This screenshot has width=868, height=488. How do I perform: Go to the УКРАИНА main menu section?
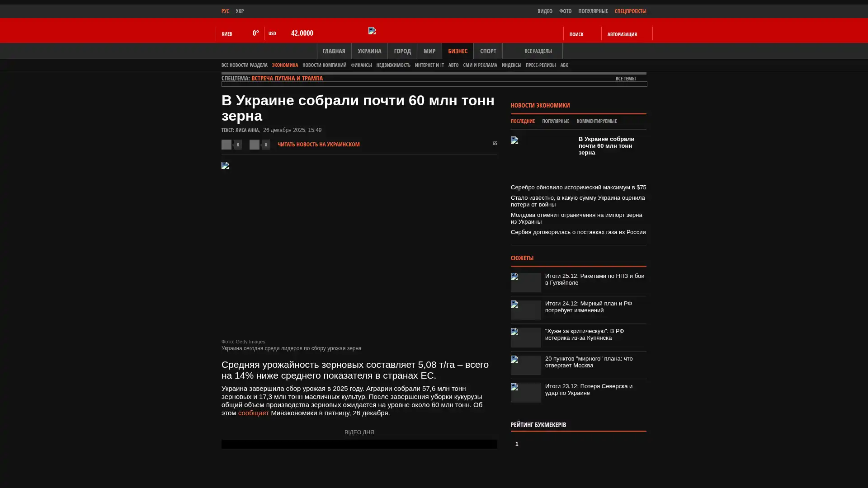[369, 51]
